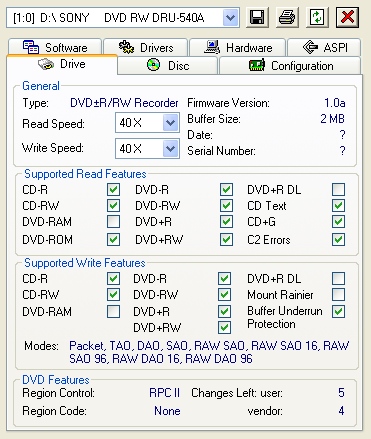Click the green Refresh icon
The height and width of the screenshot is (439, 371).
tap(317, 17)
